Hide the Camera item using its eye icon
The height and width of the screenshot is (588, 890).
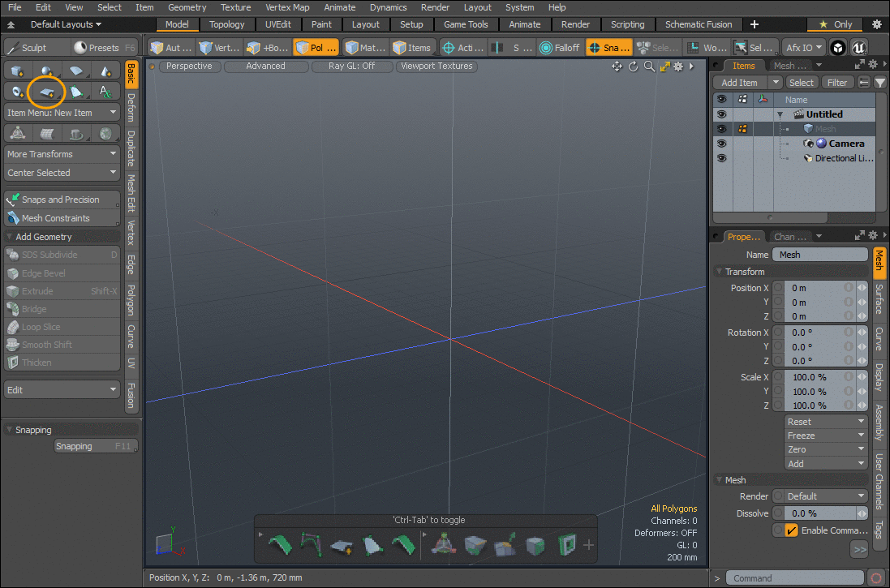(x=721, y=144)
